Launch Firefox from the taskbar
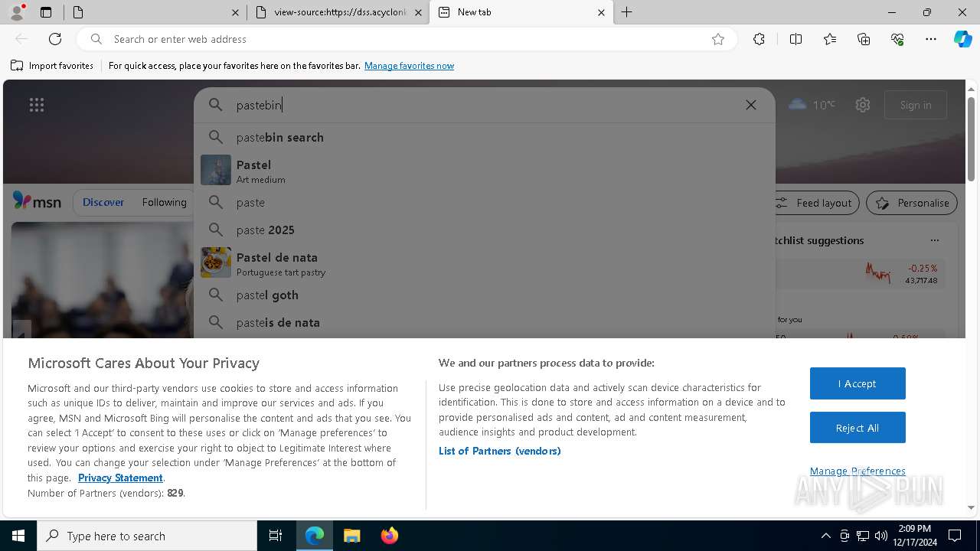980x551 pixels. coord(389,536)
